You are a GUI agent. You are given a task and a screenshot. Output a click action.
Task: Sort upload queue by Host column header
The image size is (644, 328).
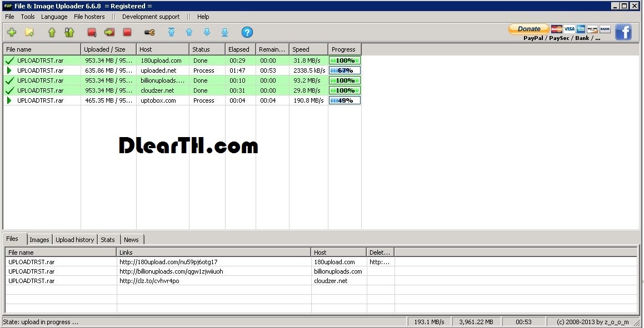coord(162,49)
